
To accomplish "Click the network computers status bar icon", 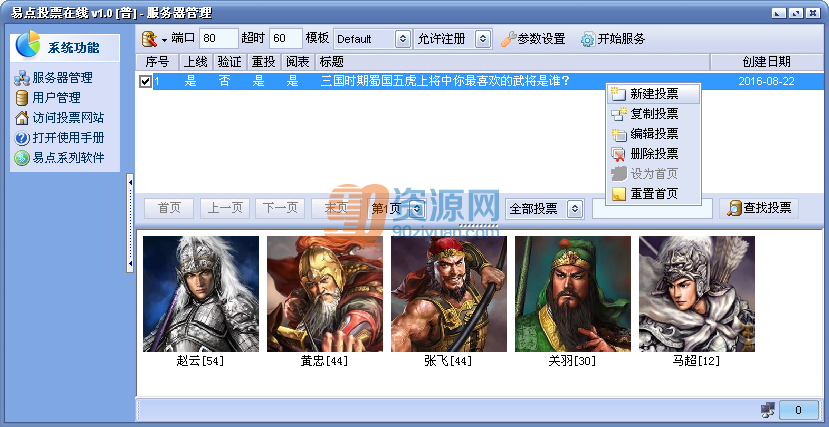I will [x=768, y=410].
